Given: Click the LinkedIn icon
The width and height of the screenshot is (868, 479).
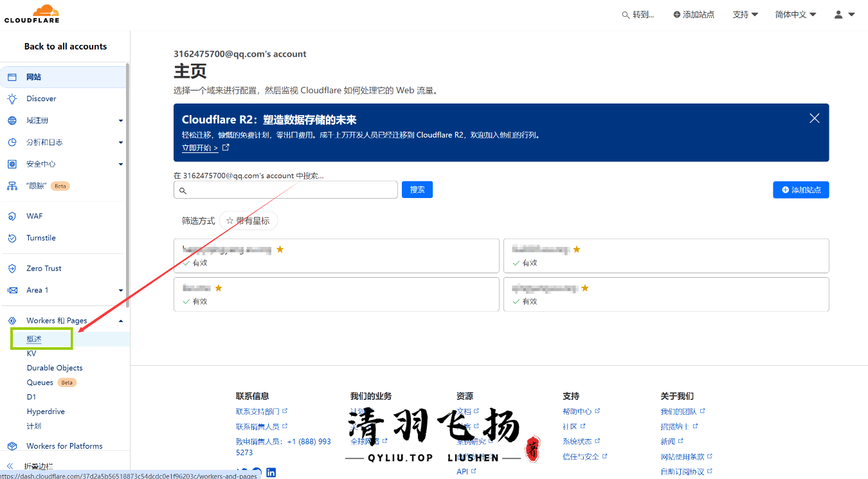Looking at the screenshot, I should pyautogui.click(x=271, y=472).
